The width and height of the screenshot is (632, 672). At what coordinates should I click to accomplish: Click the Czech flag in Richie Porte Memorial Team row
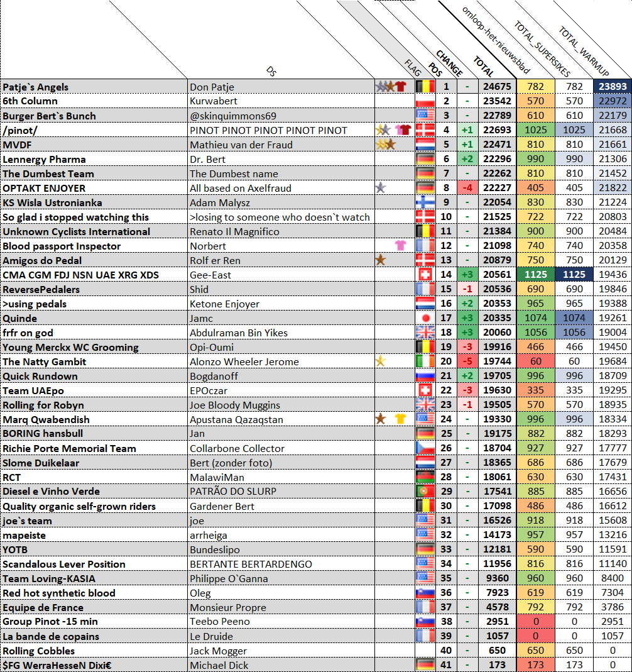pos(425,448)
